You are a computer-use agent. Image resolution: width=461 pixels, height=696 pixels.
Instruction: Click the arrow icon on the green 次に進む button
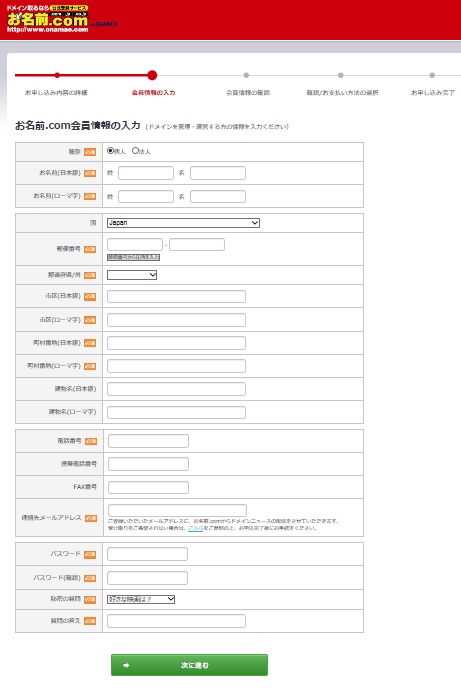[x=126, y=665]
